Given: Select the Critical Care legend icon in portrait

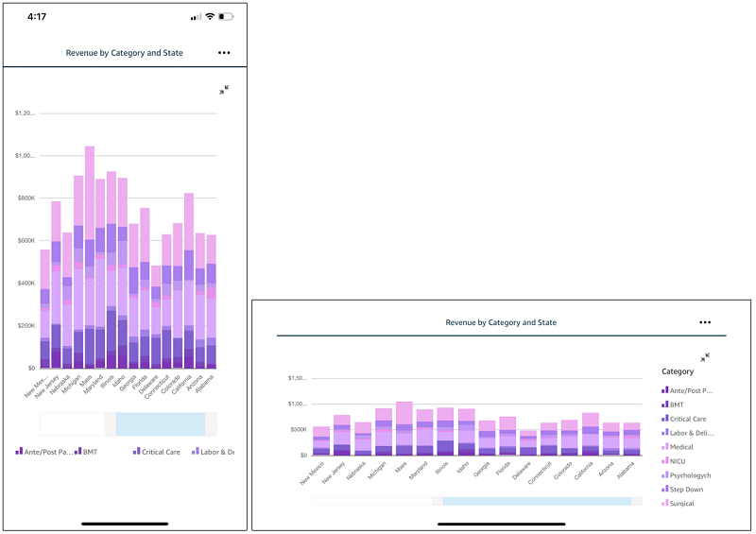Looking at the screenshot, I should point(136,452).
